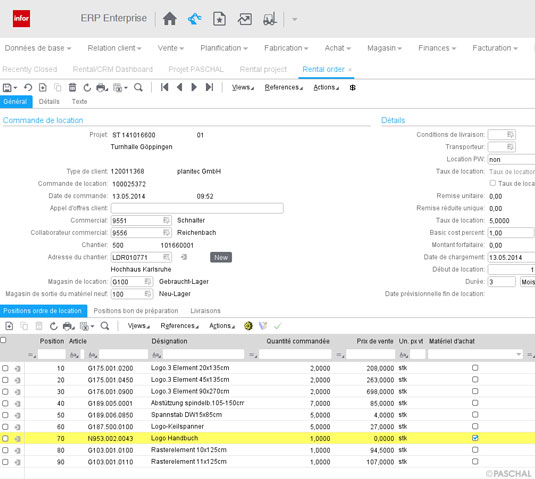
Task: Click the dollar sign toolbar icon
Action: (352, 88)
